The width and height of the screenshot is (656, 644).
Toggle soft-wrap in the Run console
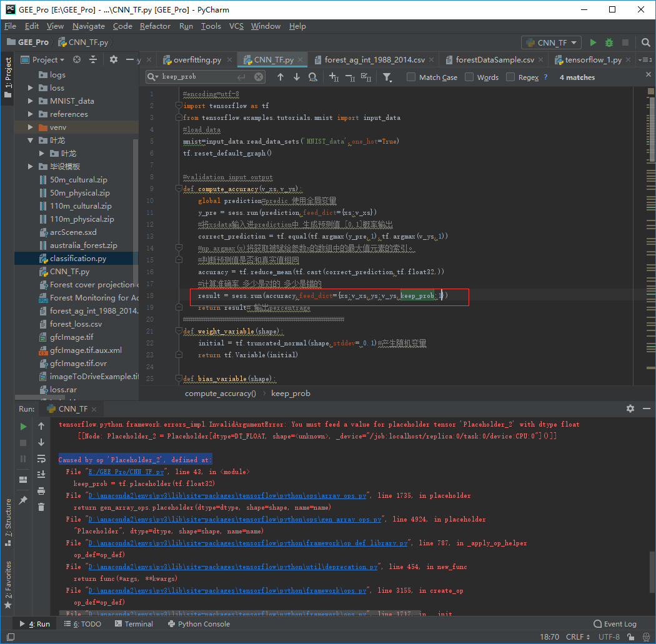42,458
